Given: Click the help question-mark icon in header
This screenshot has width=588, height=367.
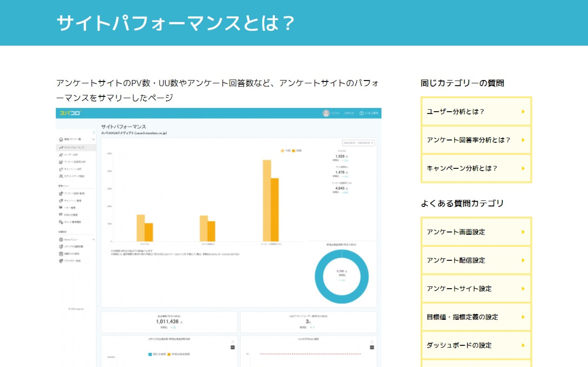Looking at the screenshot, I should [361, 113].
